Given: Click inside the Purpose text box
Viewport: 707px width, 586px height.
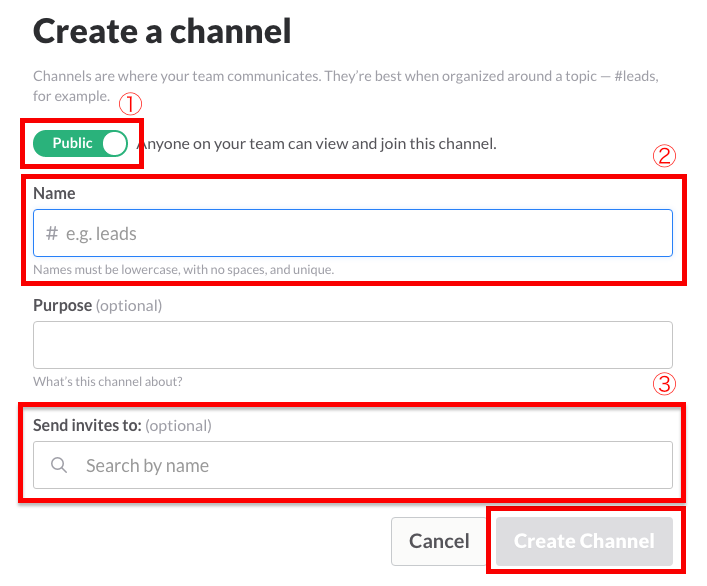Looking at the screenshot, I should pos(352,345).
